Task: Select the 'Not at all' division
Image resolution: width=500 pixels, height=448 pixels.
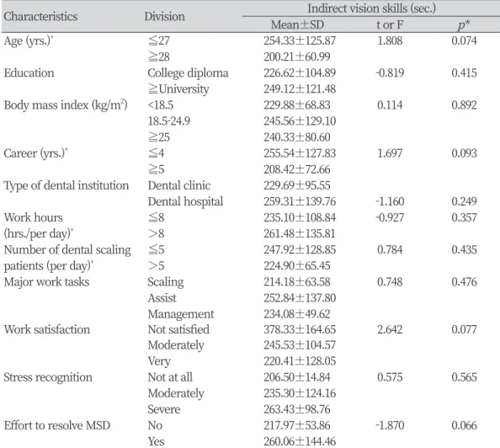Action: 170,377
